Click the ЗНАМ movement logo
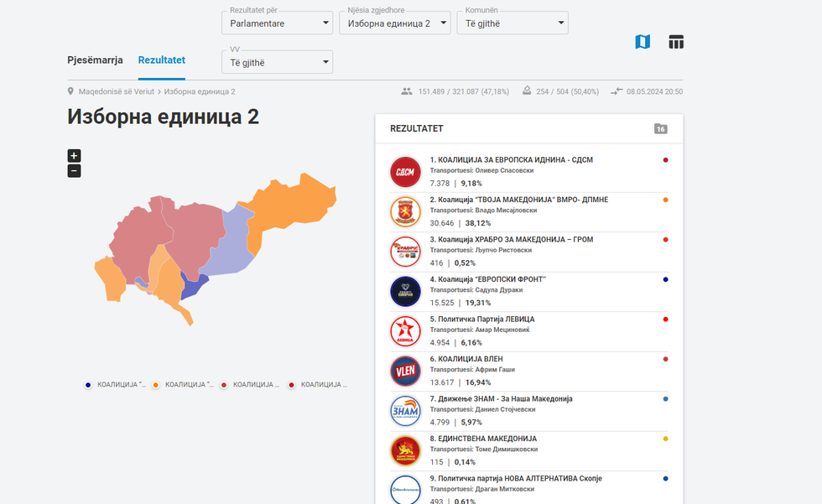 [405, 411]
